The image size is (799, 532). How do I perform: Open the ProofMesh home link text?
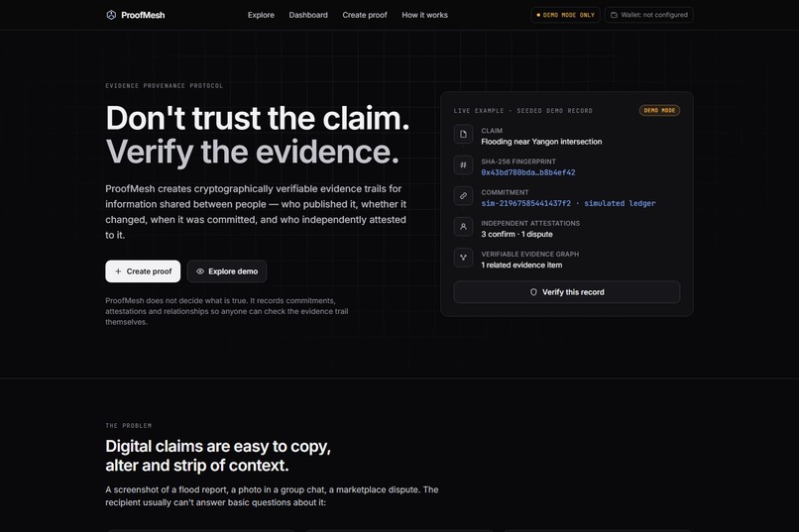click(143, 15)
